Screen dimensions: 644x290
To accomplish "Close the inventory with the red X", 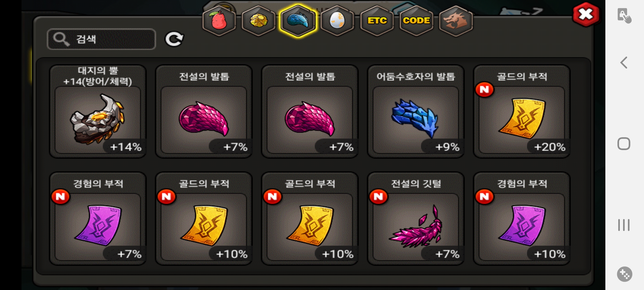I will tap(586, 15).
